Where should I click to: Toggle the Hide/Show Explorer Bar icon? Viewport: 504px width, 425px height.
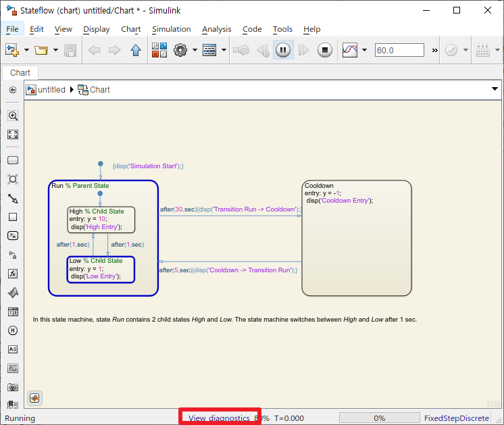(13, 90)
